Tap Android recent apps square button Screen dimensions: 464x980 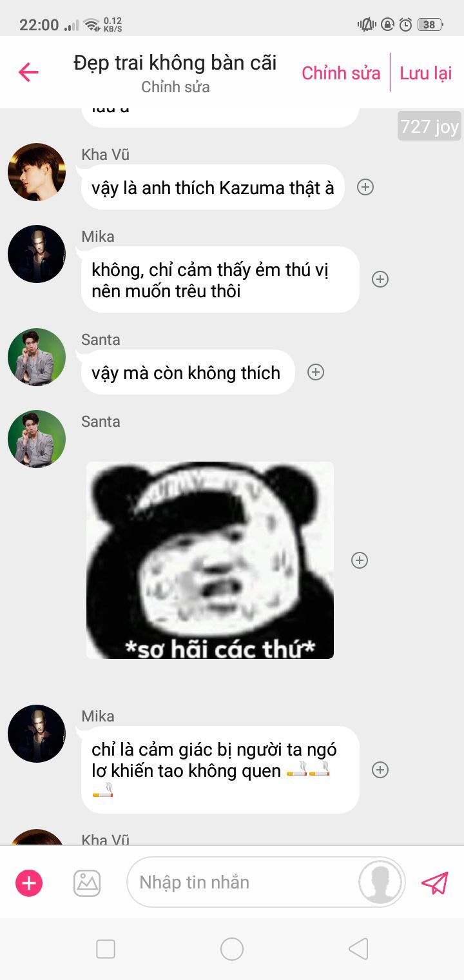pyautogui.click(x=106, y=949)
